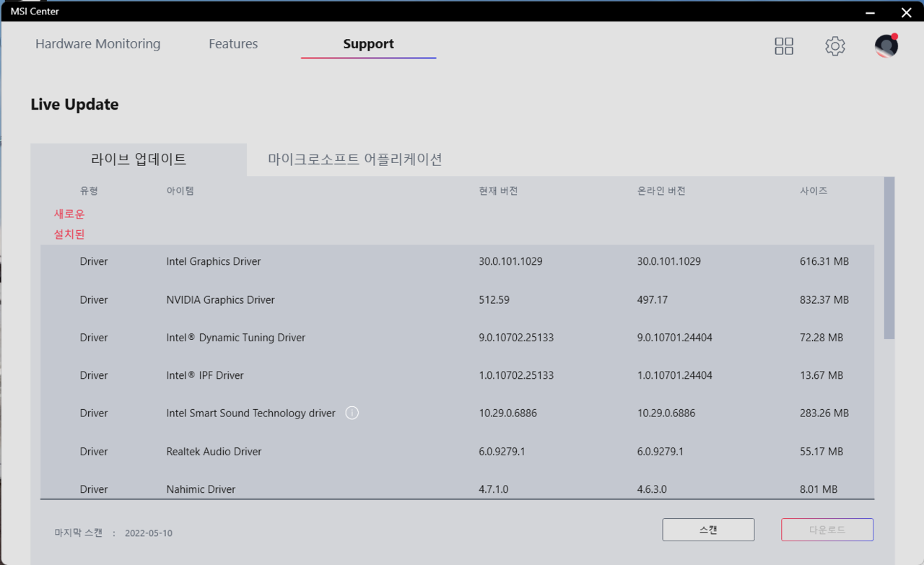Viewport: 924px width, 565px height.
Task: Click the user profile avatar
Action: (886, 46)
